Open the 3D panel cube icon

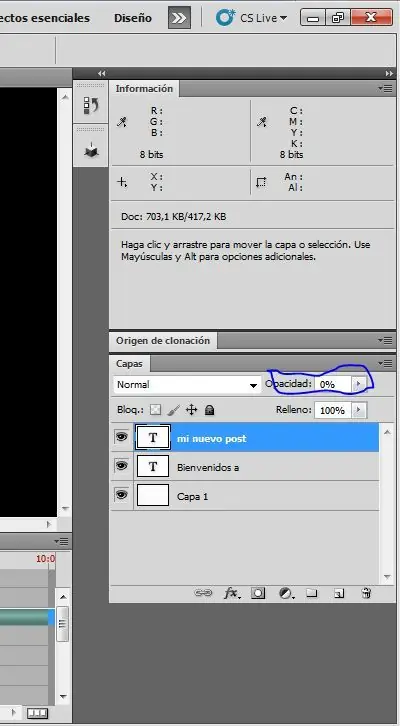click(91, 149)
